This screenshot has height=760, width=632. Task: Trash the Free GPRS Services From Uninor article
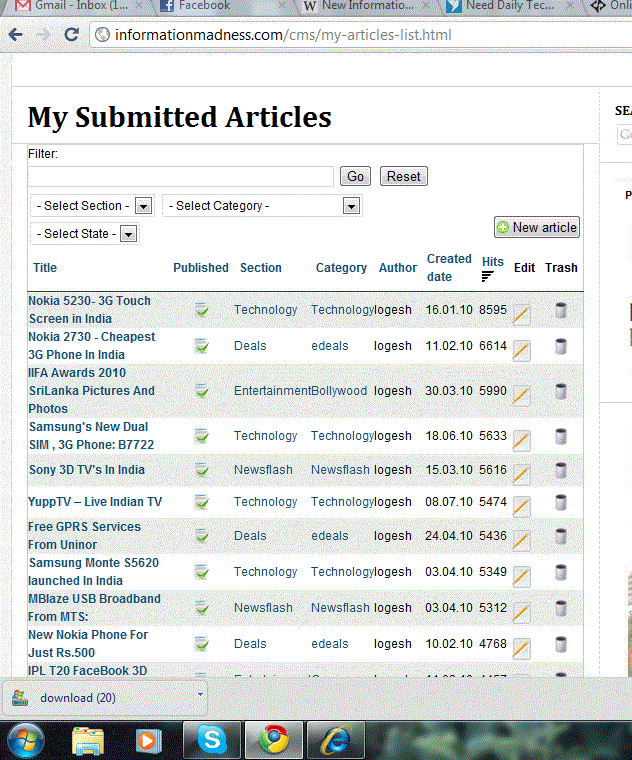pos(561,536)
